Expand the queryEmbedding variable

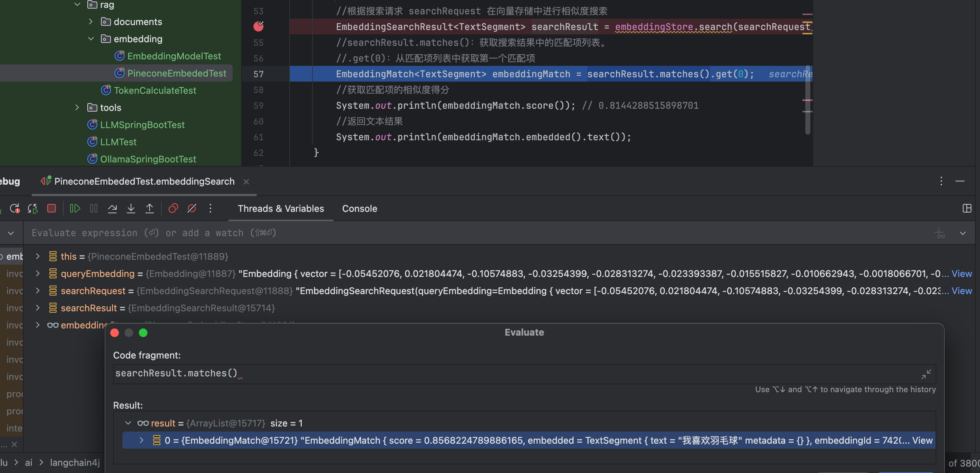click(37, 273)
